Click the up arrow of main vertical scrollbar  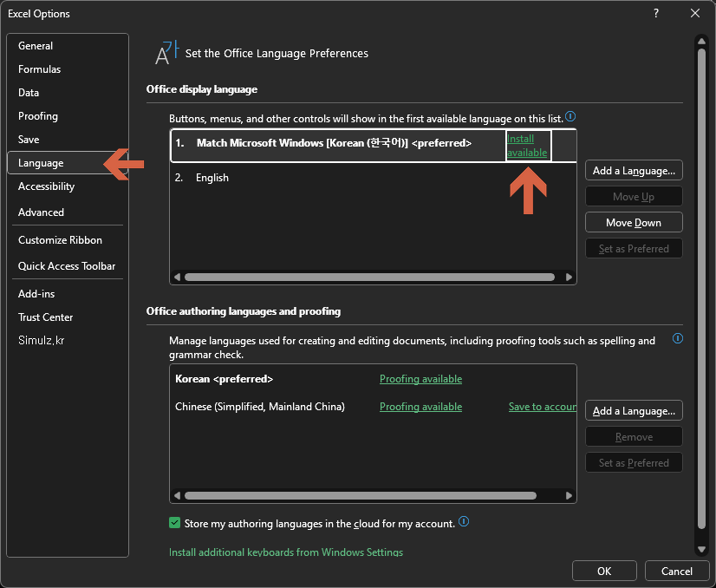[x=702, y=41]
